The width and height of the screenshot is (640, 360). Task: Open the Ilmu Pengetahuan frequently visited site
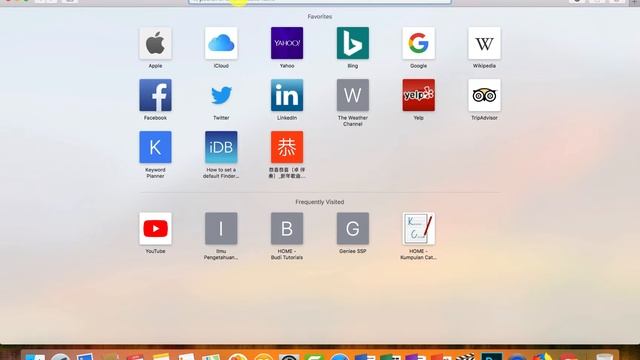(x=221, y=229)
